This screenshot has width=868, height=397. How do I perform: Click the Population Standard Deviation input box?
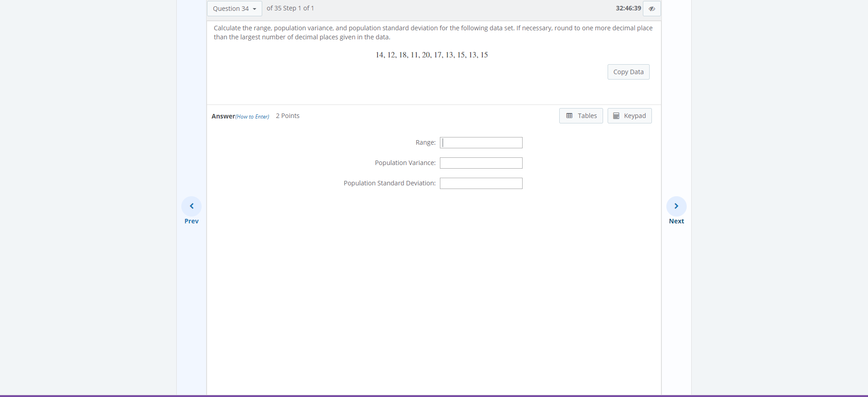(x=481, y=184)
